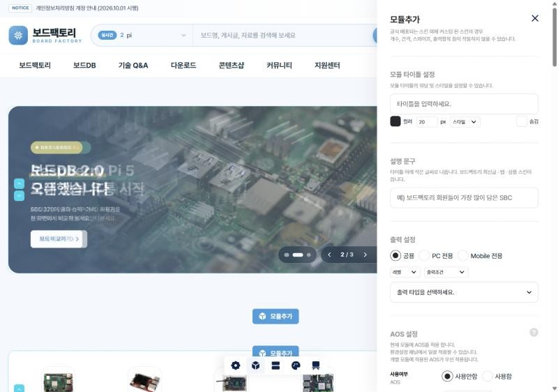
Task: Open the 레벨 dropdown
Action: 405,272
